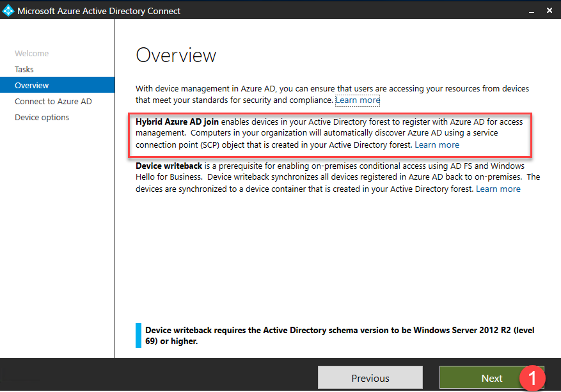Open Learn more link about device management
561x392 pixels.
358,100
